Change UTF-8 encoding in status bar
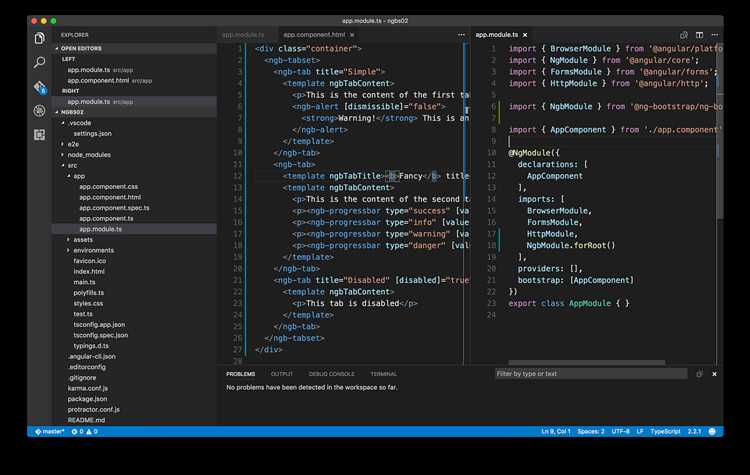This screenshot has width=750, height=475. 620,431
